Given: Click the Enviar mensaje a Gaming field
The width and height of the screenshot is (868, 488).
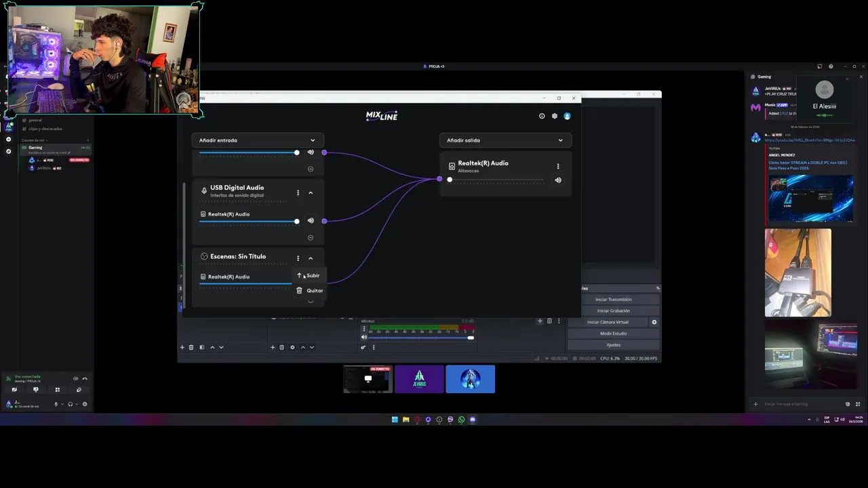Looking at the screenshot, I should point(800,404).
